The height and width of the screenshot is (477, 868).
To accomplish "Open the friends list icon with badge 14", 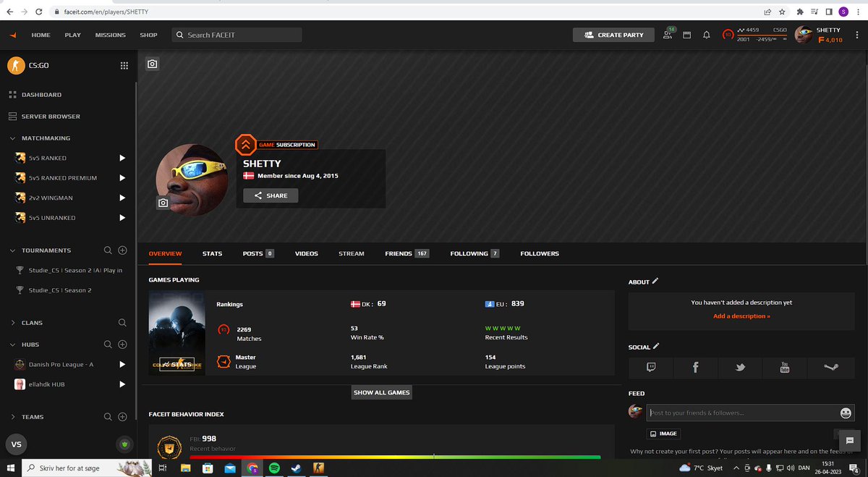I will 668,34.
